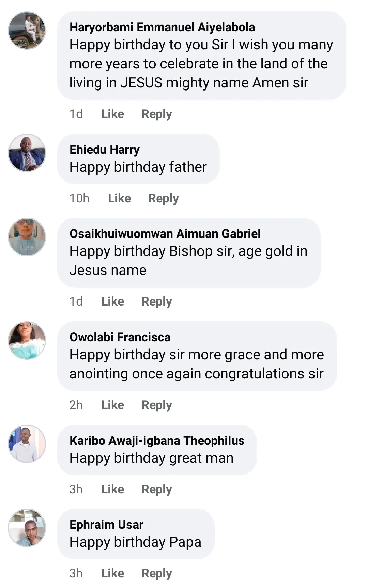Like Ehiedu Harry's birthday comment

tap(119, 198)
